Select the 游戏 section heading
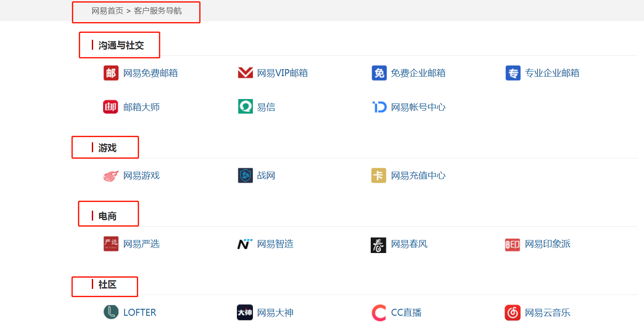644x330 pixels. (107, 148)
